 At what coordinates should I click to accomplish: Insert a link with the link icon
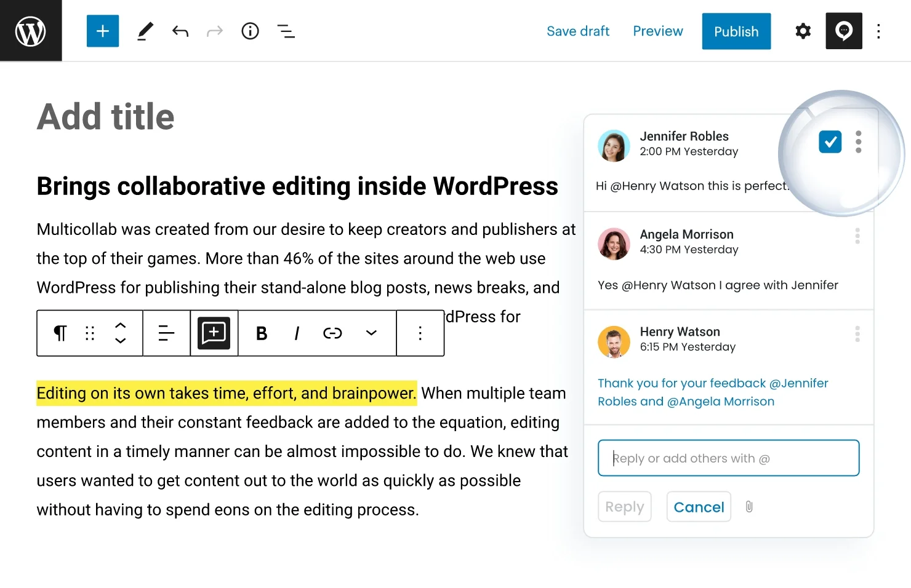(x=332, y=333)
